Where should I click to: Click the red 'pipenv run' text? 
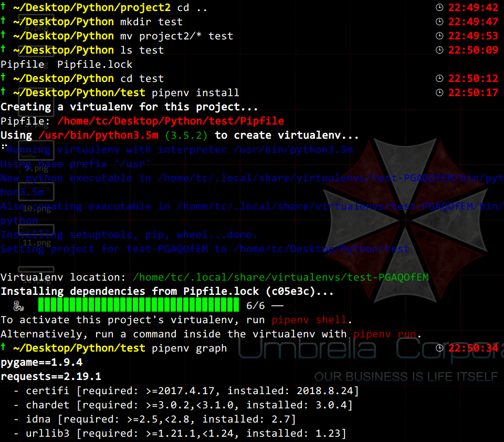coord(385,334)
